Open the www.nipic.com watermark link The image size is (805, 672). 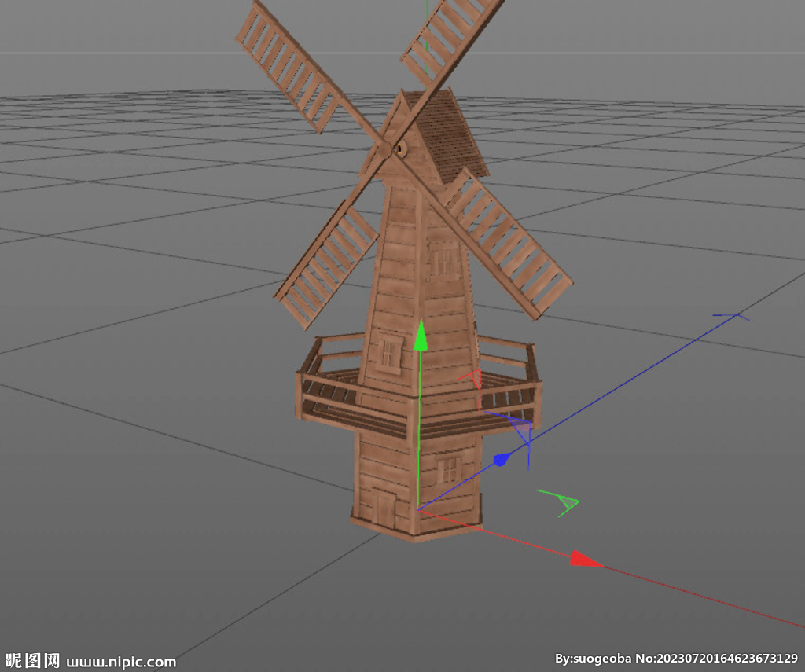pos(121,662)
